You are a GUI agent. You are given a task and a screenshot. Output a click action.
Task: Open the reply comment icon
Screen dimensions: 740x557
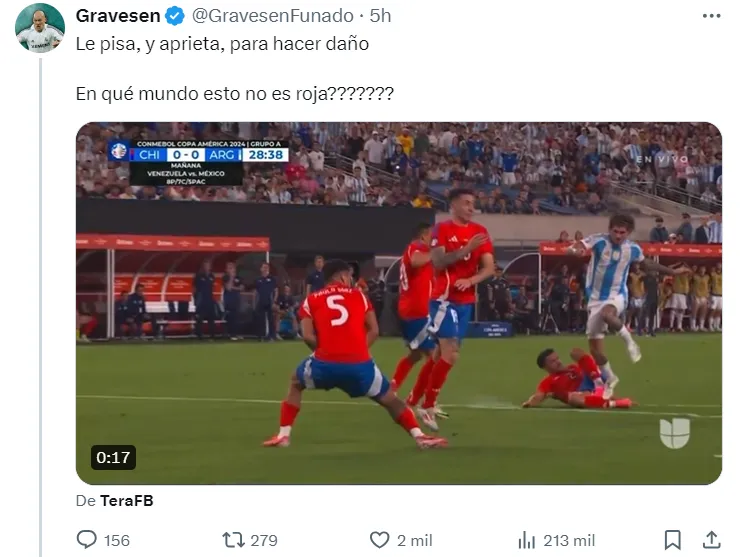[x=86, y=540]
